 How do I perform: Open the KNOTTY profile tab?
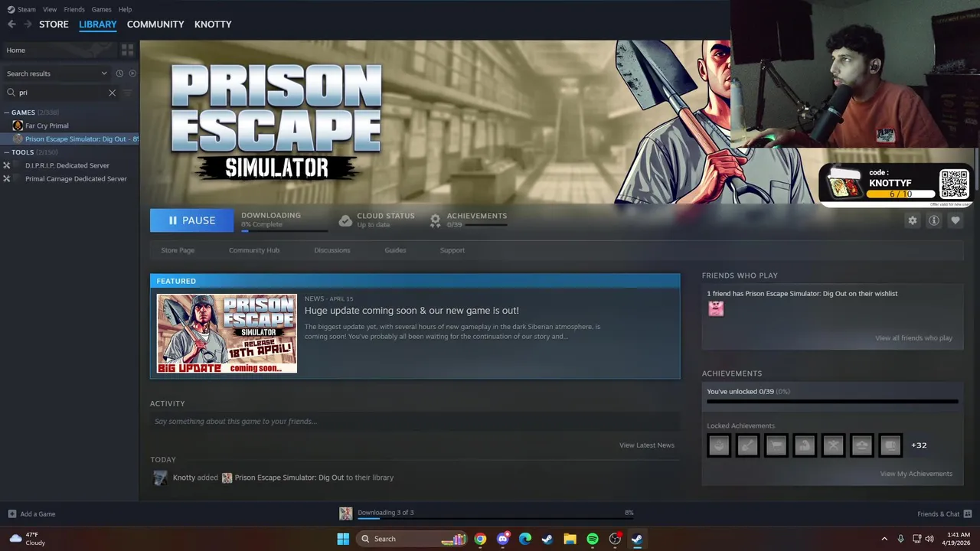(x=213, y=24)
